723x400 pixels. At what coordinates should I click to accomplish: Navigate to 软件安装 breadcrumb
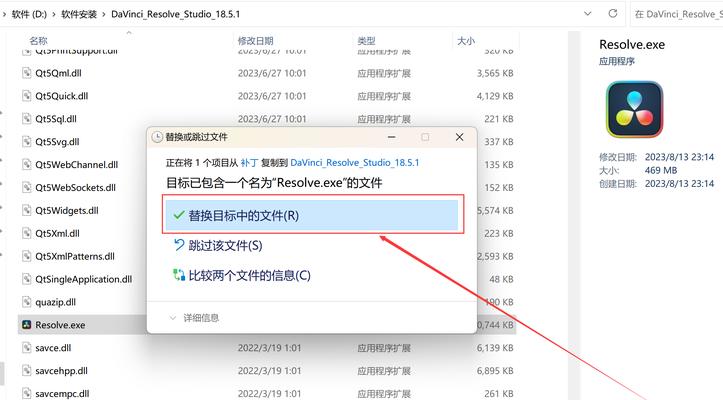[x=79, y=14]
